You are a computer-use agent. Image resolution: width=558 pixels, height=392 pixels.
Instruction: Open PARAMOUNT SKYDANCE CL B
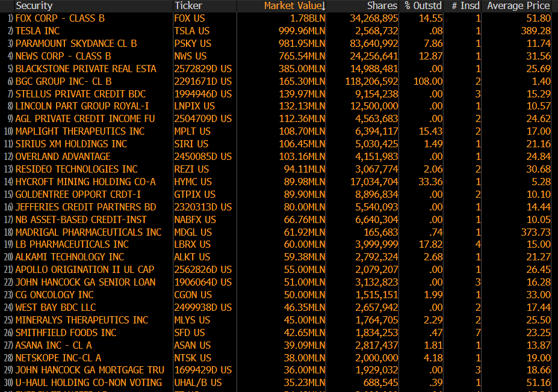click(x=76, y=44)
